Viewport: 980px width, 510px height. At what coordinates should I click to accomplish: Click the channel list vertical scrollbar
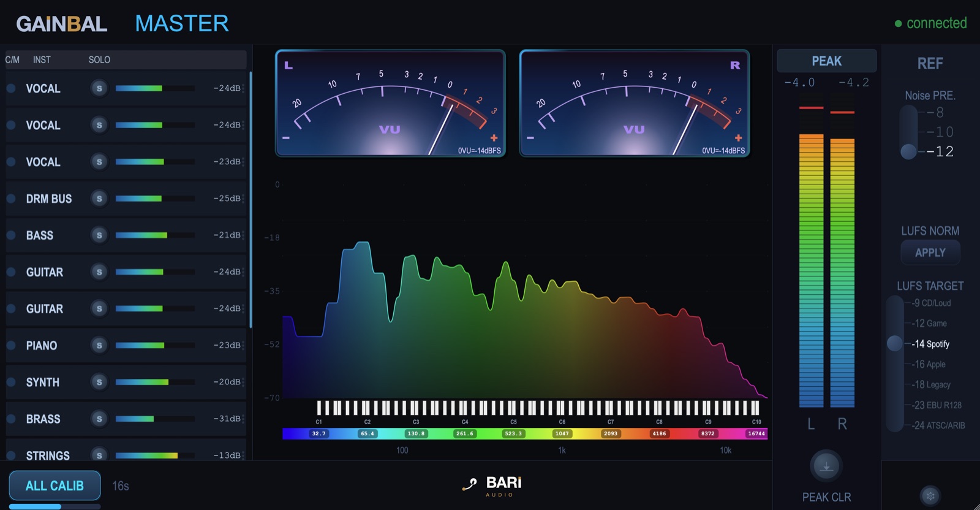pyautogui.click(x=251, y=200)
